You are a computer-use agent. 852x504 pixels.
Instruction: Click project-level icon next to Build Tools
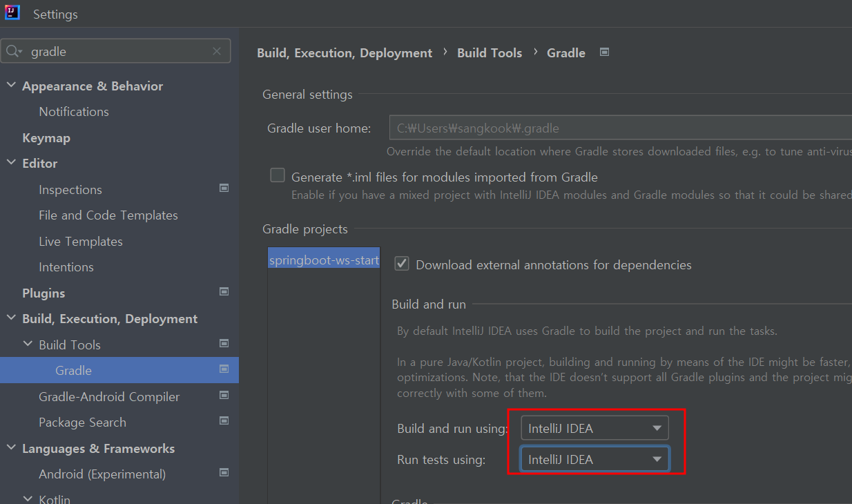(224, 343)
